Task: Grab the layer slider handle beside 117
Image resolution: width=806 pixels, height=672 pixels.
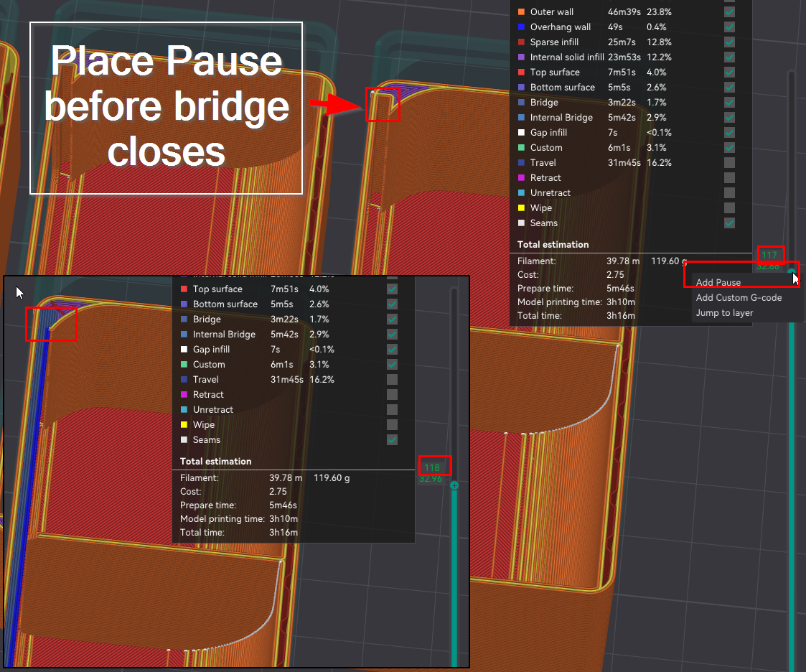Action: pos(792,271)
